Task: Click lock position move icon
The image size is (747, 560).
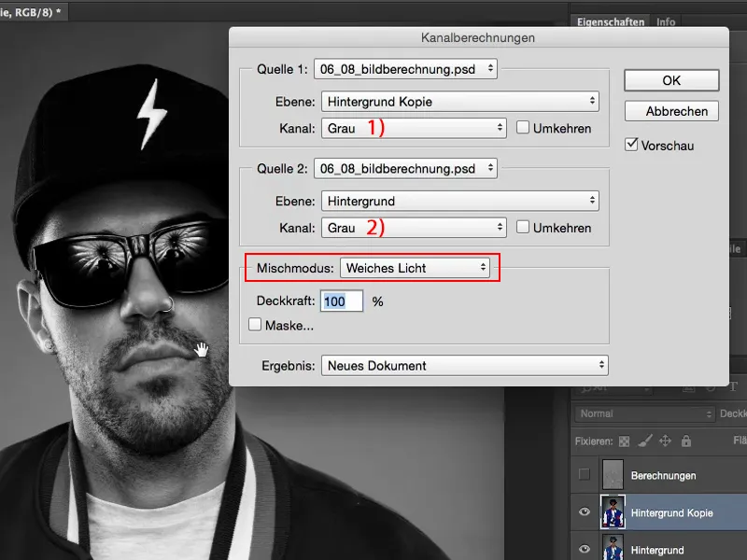Action: click(665, 441)
